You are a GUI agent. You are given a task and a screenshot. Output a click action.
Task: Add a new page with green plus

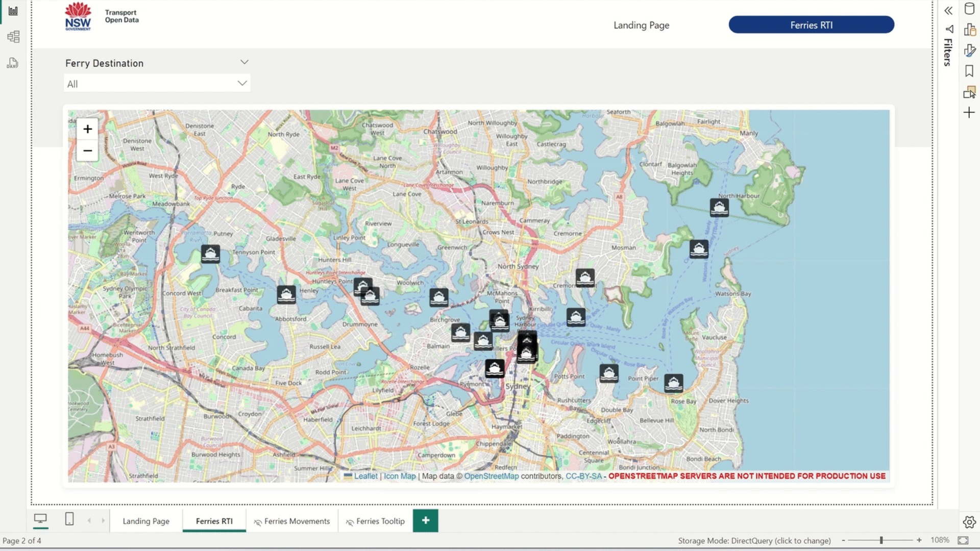(x=426, y=520)
